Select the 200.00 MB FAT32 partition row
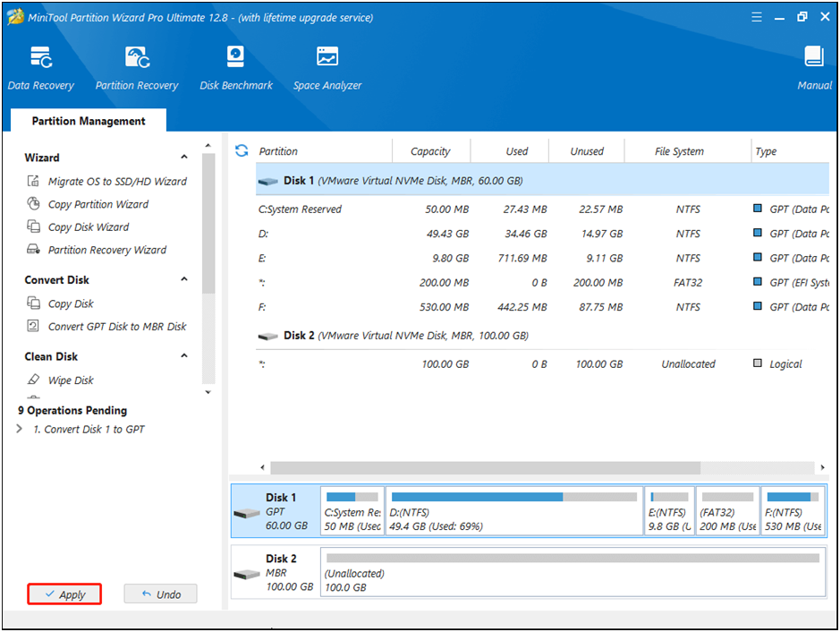 [542, 283]
